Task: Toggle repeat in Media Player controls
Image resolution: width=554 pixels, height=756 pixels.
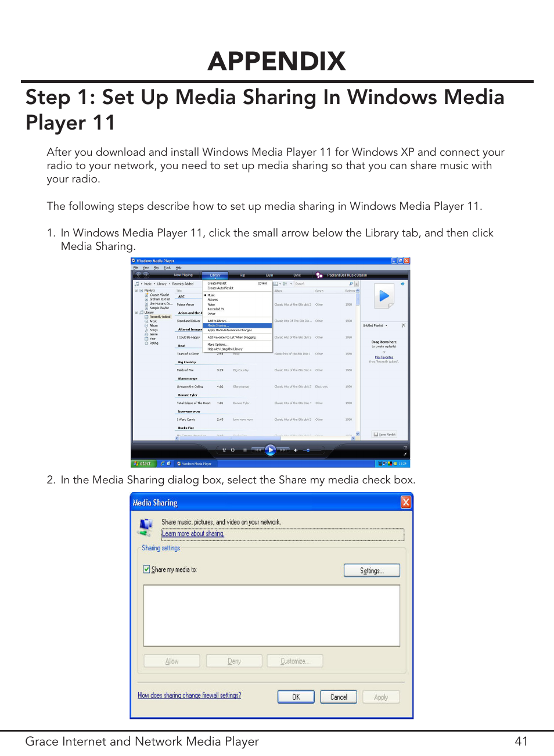Action: coord(233,450)
